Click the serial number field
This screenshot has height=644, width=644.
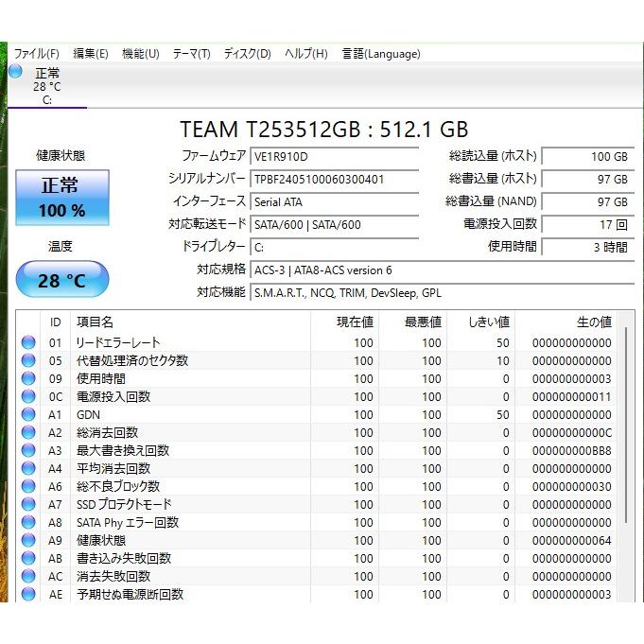click(334, 179)
